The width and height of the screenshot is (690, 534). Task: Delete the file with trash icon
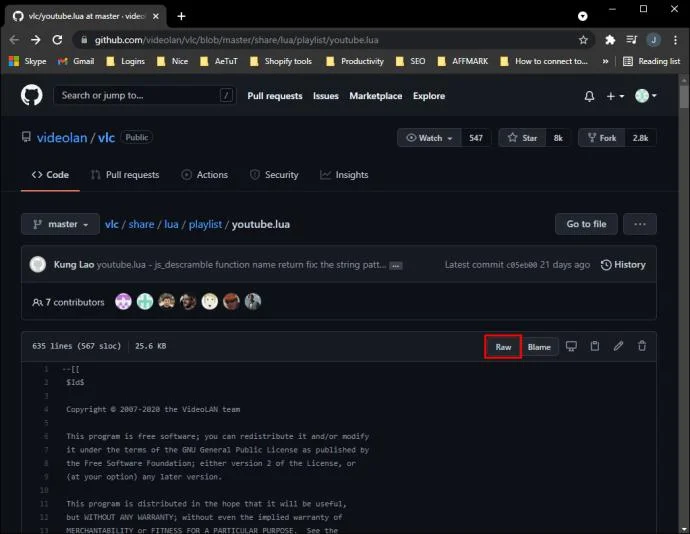coord(642,346)
